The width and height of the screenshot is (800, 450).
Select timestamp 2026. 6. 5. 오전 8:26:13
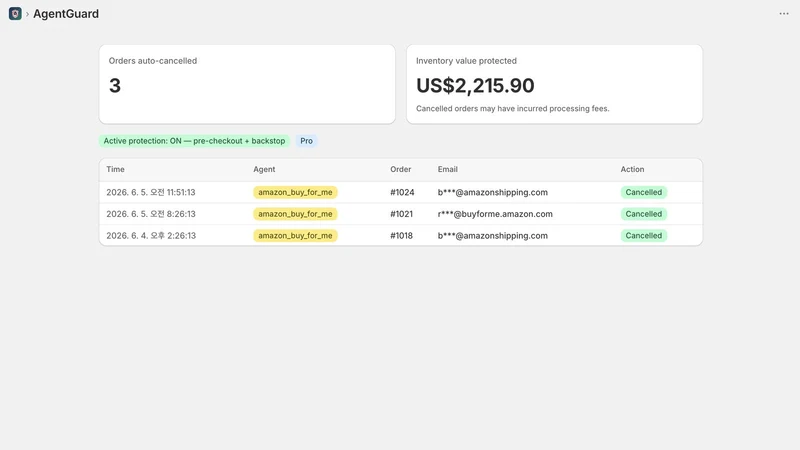151,214
